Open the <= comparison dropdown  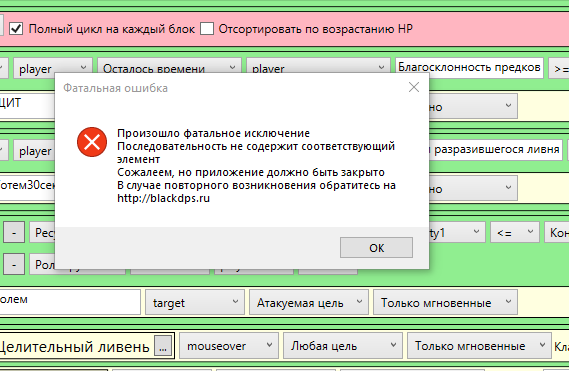pyautogui.click(x=515, y=232)
